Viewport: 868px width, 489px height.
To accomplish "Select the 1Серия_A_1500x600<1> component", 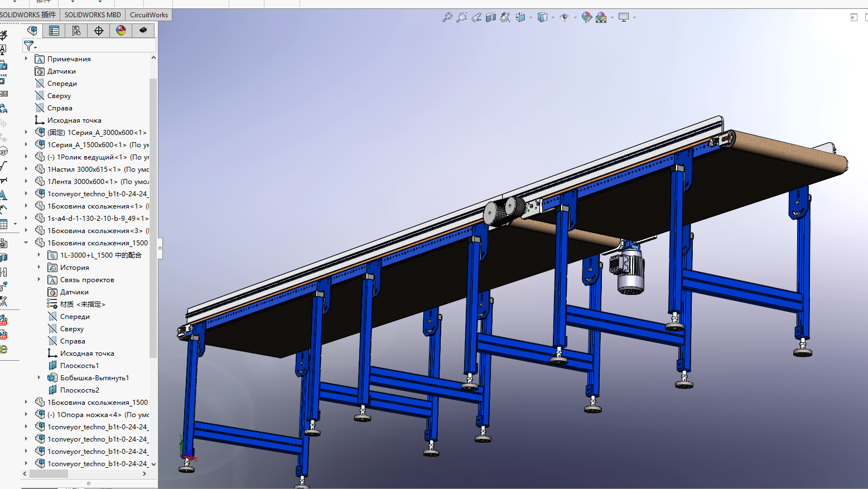I will 91,144.
